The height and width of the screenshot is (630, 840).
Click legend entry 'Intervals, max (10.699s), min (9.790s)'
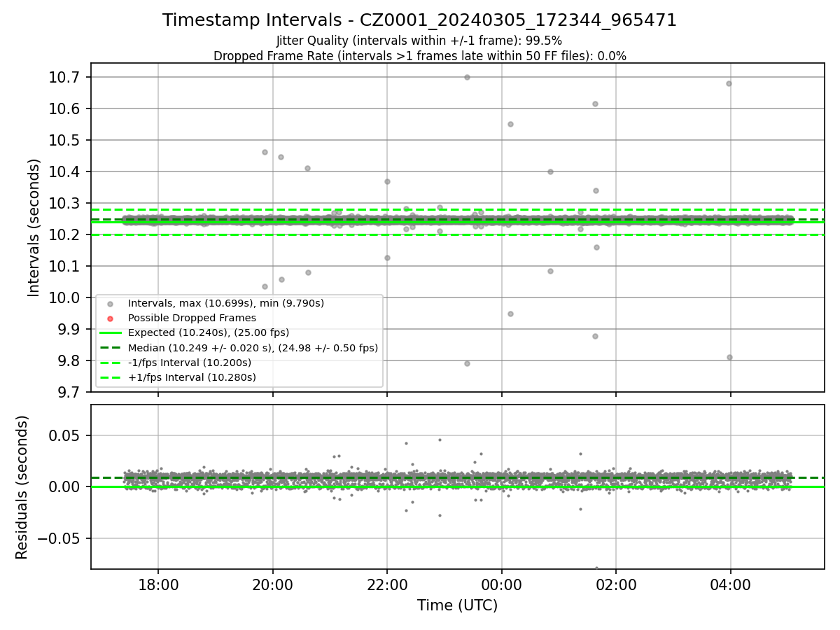[x=226, y=303]
